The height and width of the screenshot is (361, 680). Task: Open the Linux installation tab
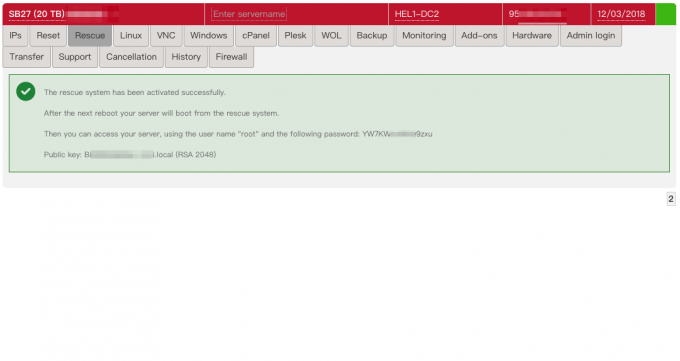[x=131, y=36]
